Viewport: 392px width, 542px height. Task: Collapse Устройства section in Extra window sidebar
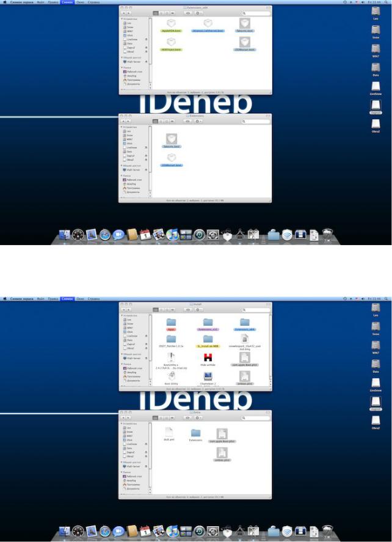[x=122, y=423]
